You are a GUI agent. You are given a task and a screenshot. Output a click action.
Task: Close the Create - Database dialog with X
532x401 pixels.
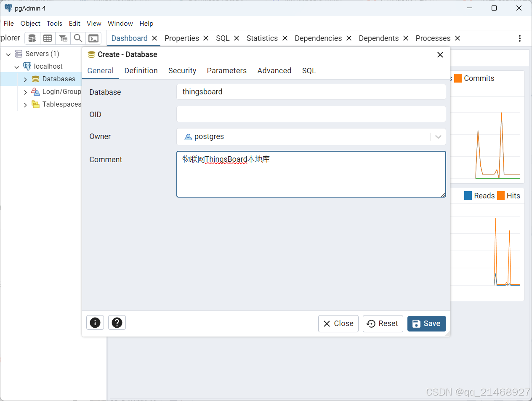[x=440, y=55]
